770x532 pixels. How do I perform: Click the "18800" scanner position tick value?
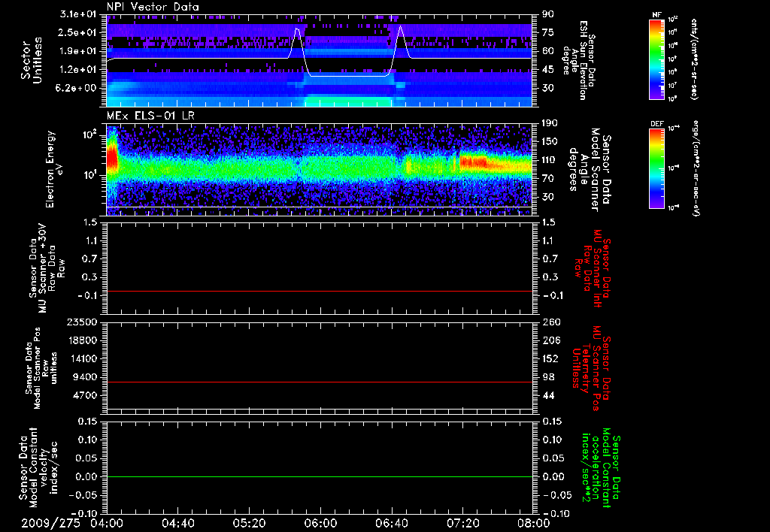click(x=81, y=340)
